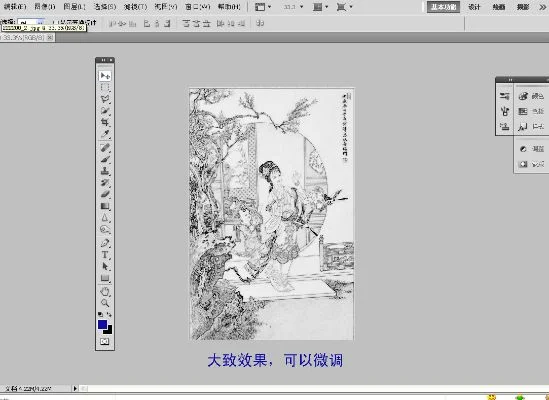
Task: Open the 色板 swatches panel
Action: click(x=532, y=111)
